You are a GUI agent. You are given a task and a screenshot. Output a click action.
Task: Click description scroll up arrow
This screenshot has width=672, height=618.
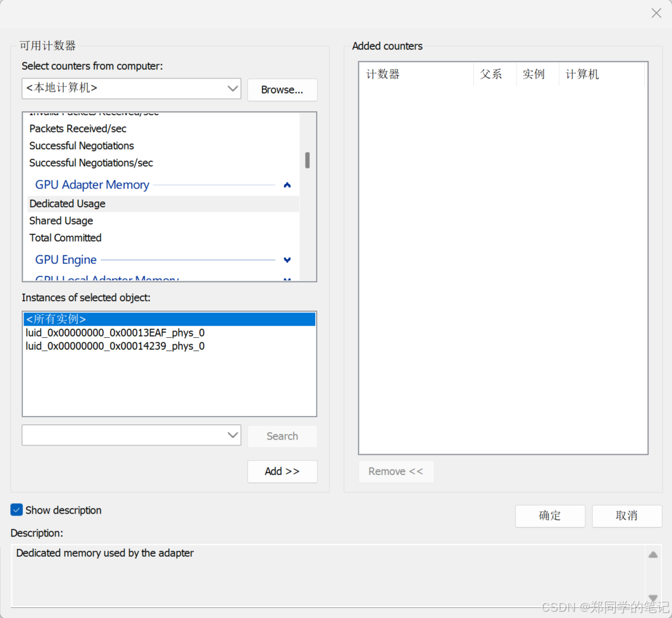coord(653,555)
